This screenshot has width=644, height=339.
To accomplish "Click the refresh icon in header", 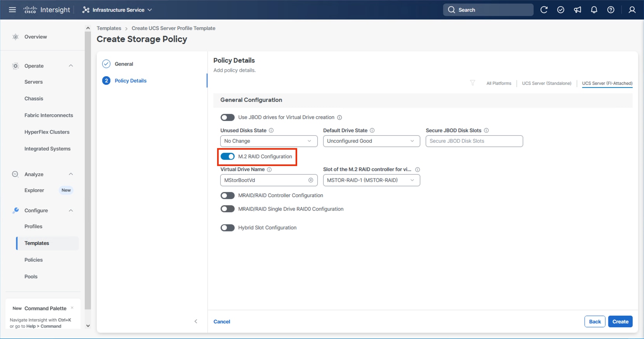I will (x=544, y=10).
